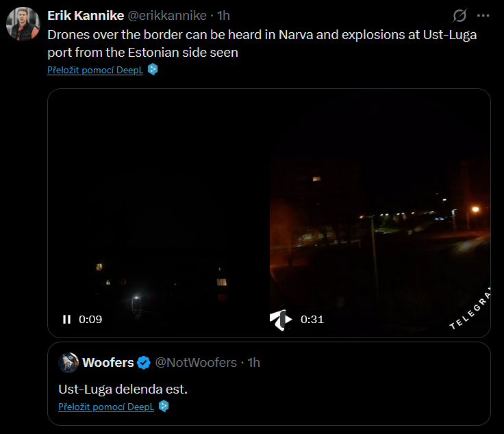This screenshot has width=504, height=434.
Task: Pause the left video at 0:09
Action: (67, 319)
